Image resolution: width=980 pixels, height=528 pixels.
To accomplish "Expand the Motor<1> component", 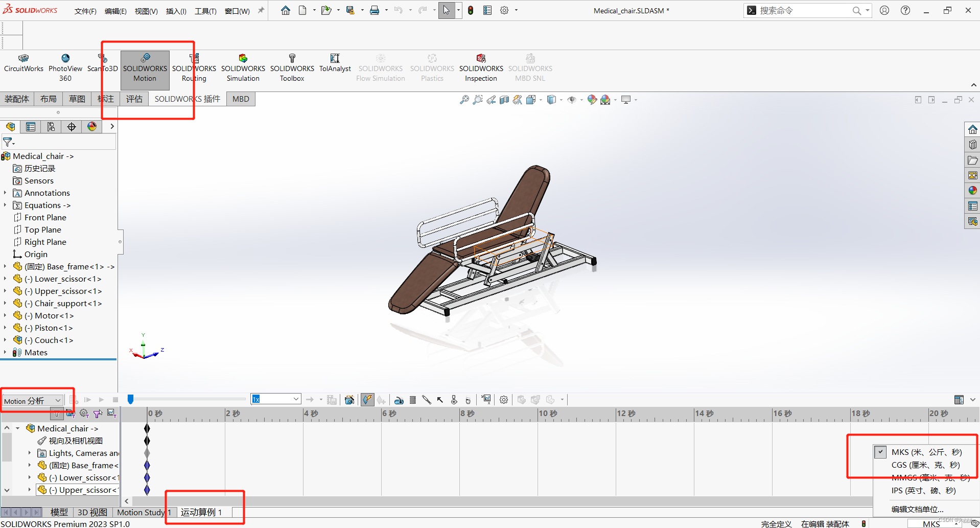I will [x=5, y=315].
